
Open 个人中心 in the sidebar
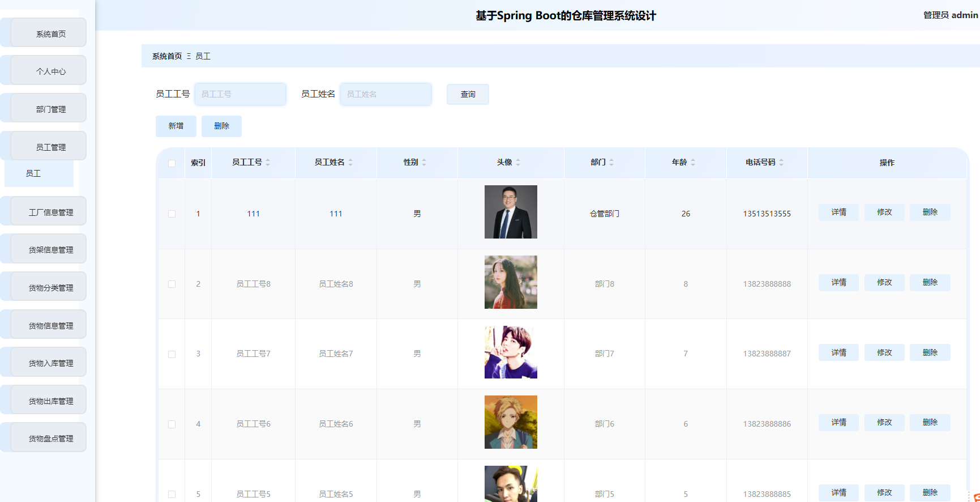coord(49,70)
